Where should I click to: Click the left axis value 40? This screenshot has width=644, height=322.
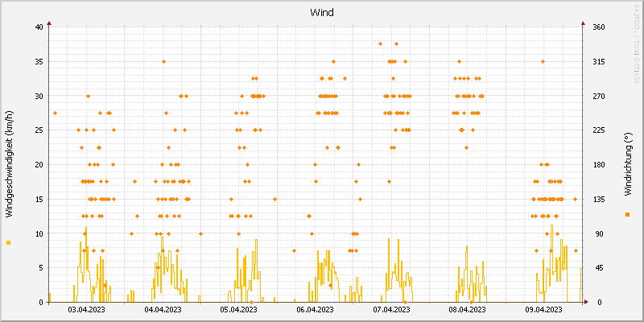[x=39, y=27]
